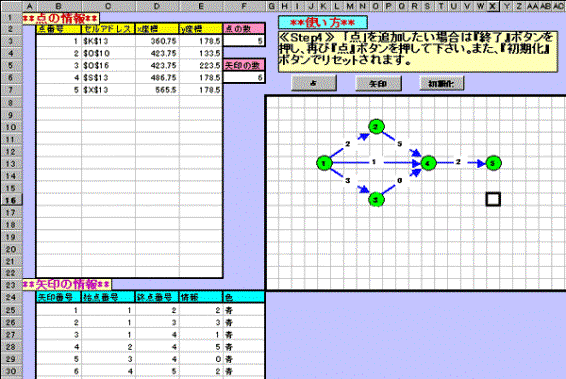This screenshot has height=379, width=566.
Task: Select column header X
Action: (x=492, y=6)
